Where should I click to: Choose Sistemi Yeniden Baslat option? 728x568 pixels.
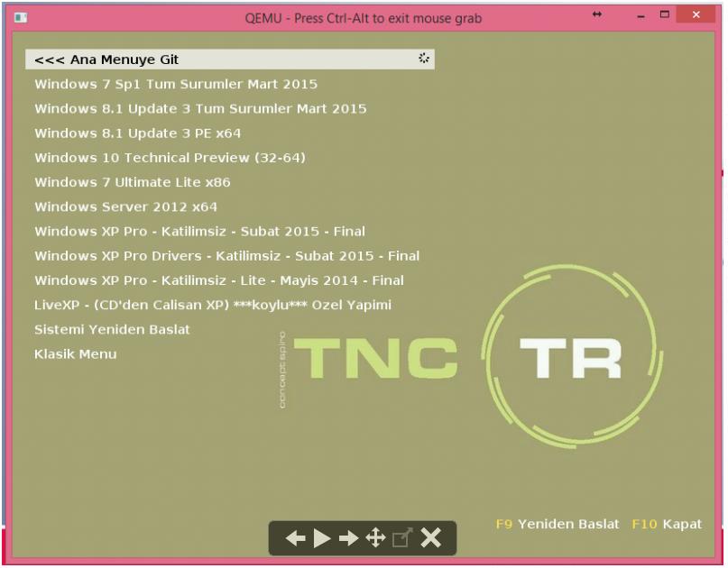click(112, 329)
